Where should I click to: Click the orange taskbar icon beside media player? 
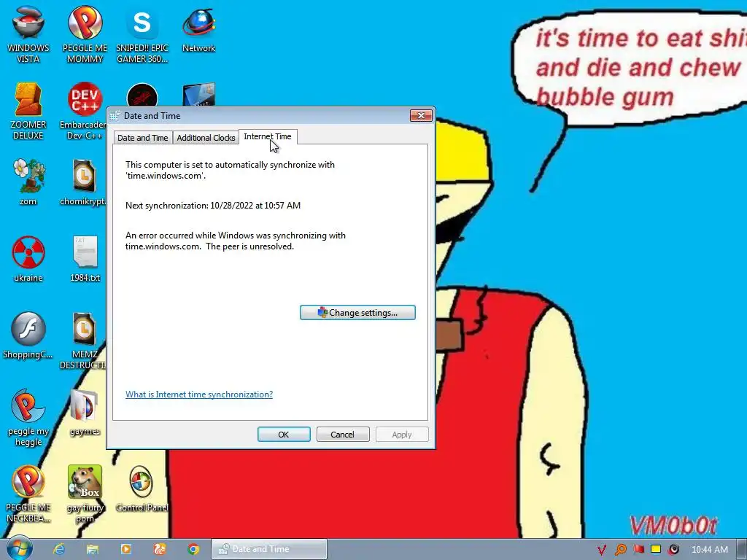pyautogui.click(x=160, y=549)
